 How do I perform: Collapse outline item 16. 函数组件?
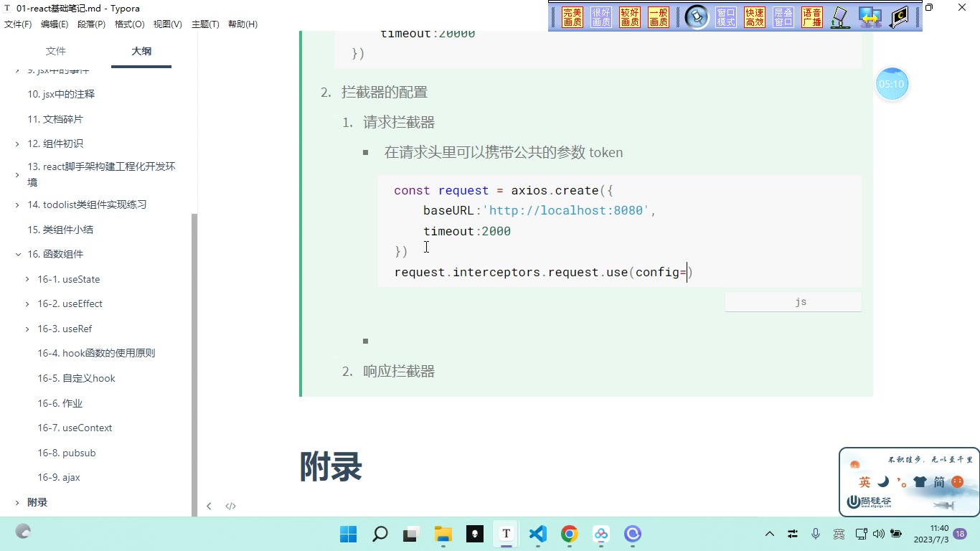coord(18,254)
